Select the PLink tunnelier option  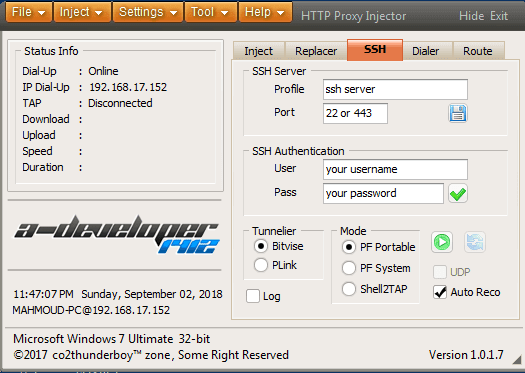(275, 265)
